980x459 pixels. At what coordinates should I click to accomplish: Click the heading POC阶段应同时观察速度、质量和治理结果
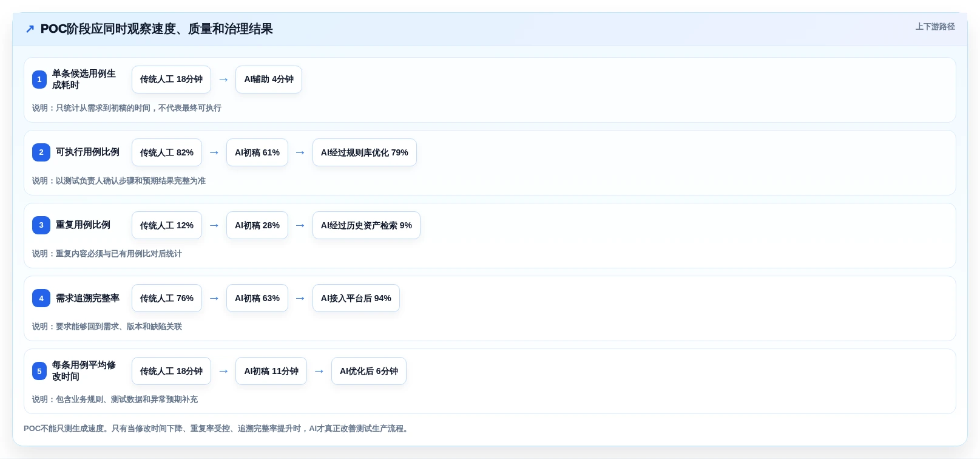point(157,29)
